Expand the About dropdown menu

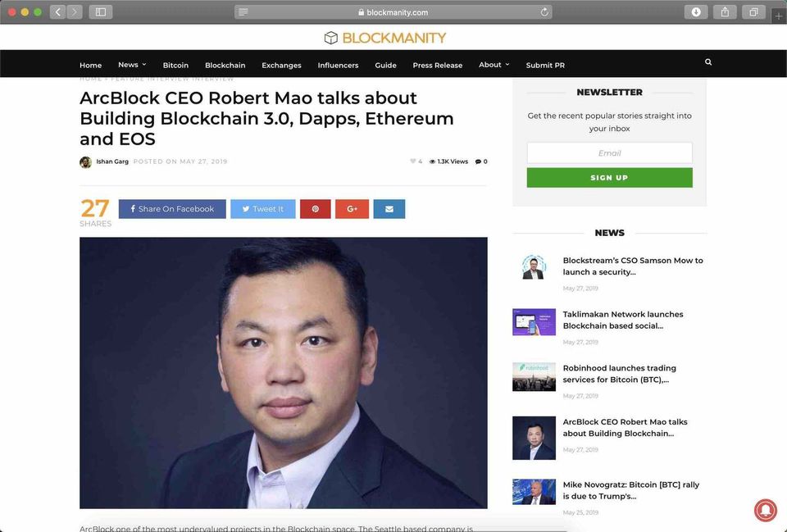(x=494, y=65)
